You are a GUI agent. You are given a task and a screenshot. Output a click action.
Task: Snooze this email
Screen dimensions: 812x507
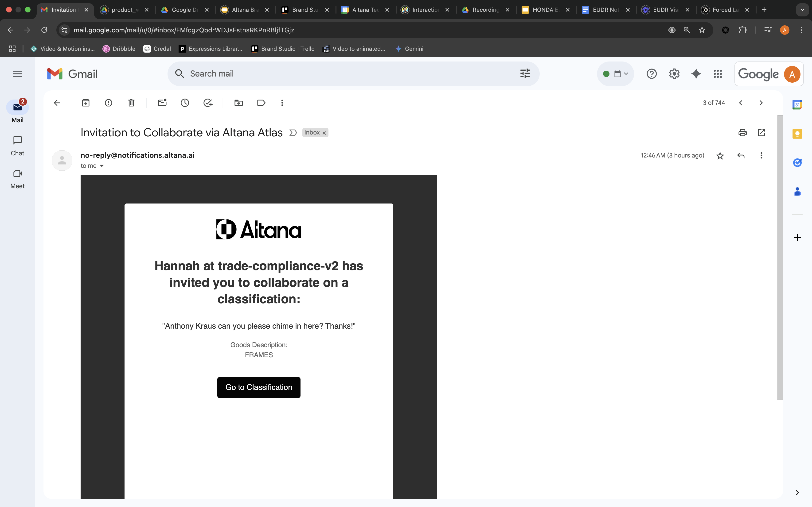[185, 103]
